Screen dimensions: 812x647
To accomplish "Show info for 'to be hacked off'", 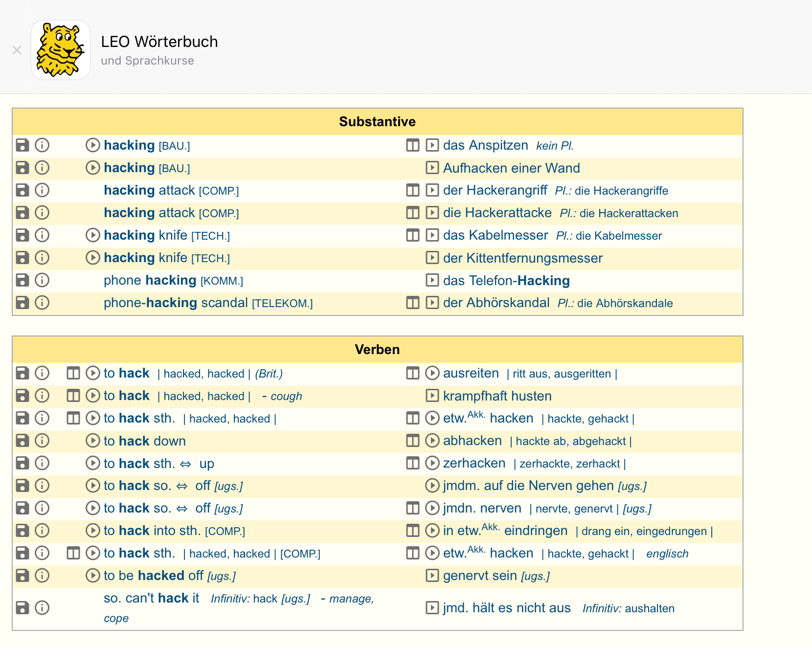I will (43, 576).
